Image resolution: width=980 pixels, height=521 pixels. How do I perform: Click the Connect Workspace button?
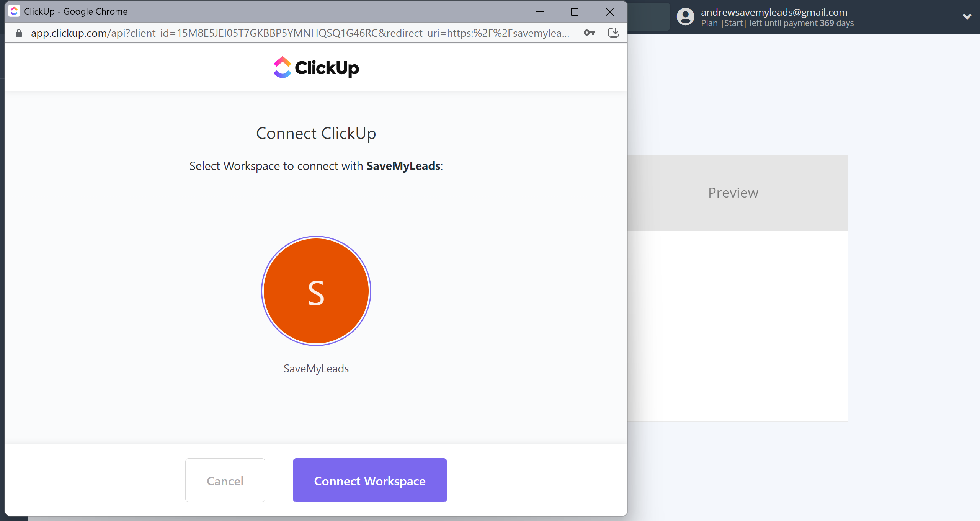(370, 480)
